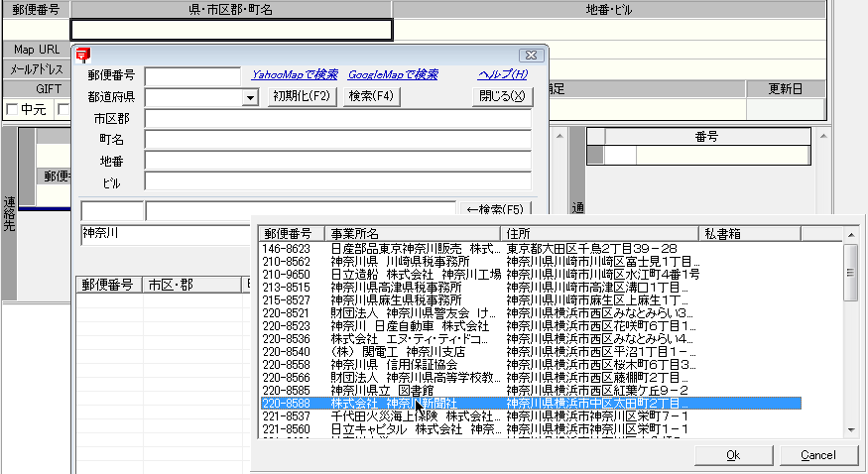Select row 220-8536 エヌ・ティ・ティ・ドコ

coord(531,339)
